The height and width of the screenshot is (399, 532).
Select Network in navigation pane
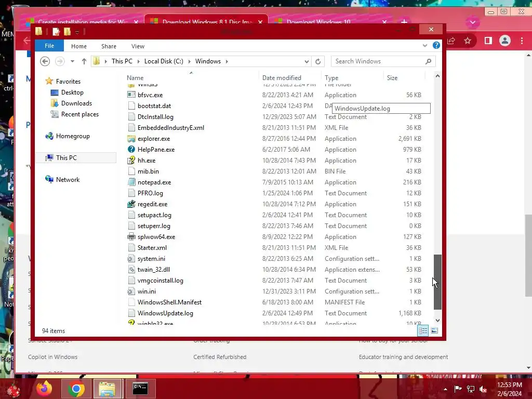tap(68, 179)
